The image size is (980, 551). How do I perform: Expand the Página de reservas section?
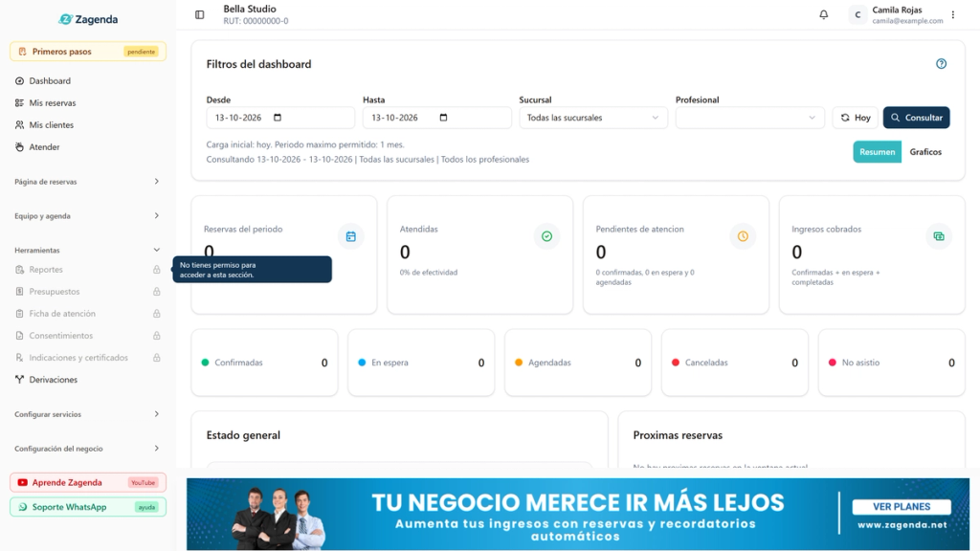click(x=87, y=182)
